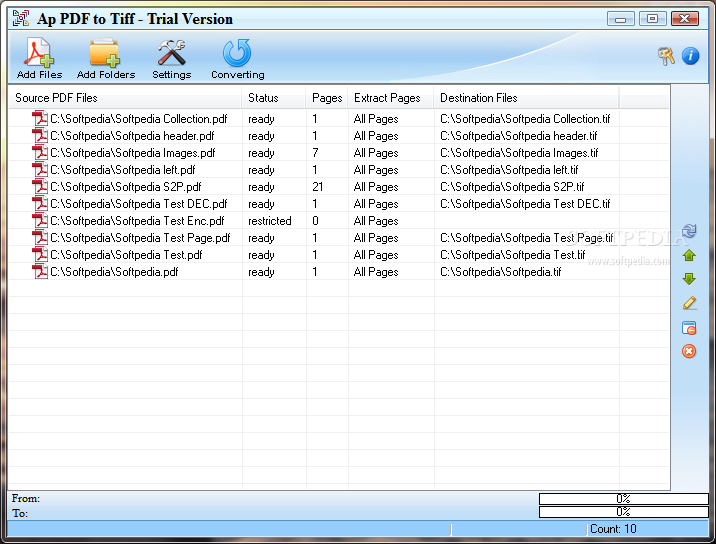Click the app icon in the title bar
The image size is (716, 544).
point(21,19)
